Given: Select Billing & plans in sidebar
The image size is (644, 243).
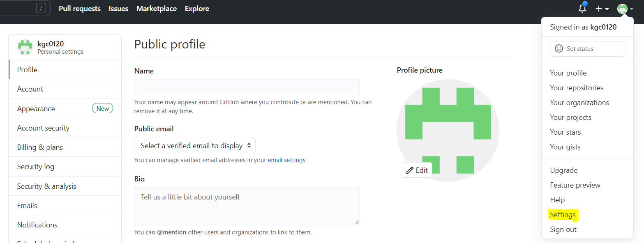Looking at the screenshot, I should point(65,147).
